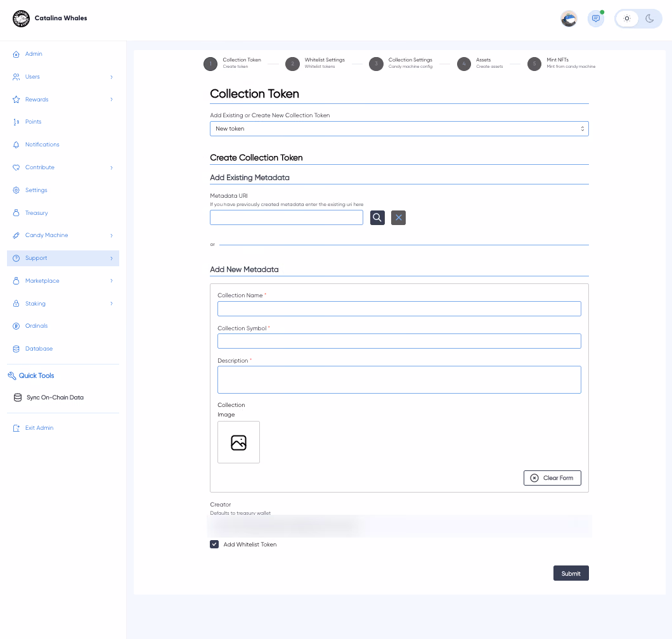Click the Catalina Whales logo icon
672x639 pixels.
click(21, 18)
